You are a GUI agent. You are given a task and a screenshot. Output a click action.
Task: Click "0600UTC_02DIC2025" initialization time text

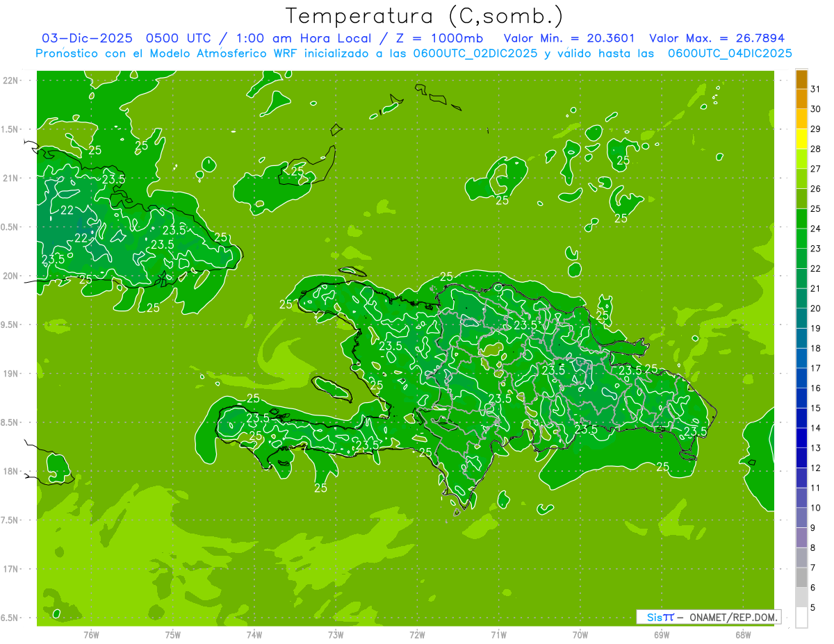pos(475,53)
